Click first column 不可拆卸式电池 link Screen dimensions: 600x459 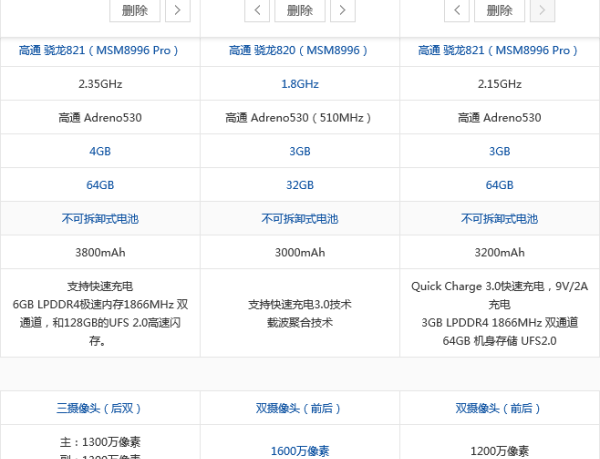click(x=100, y=219)
